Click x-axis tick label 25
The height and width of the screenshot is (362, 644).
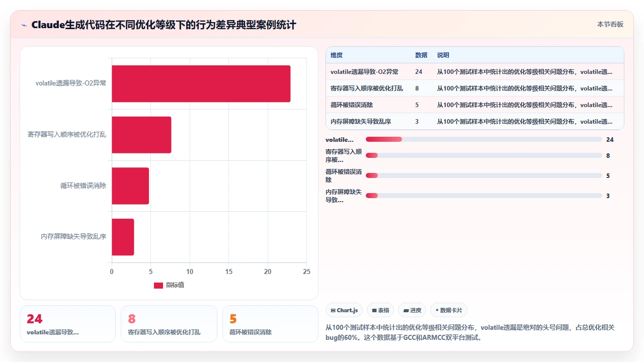click(x=306, y=272)
